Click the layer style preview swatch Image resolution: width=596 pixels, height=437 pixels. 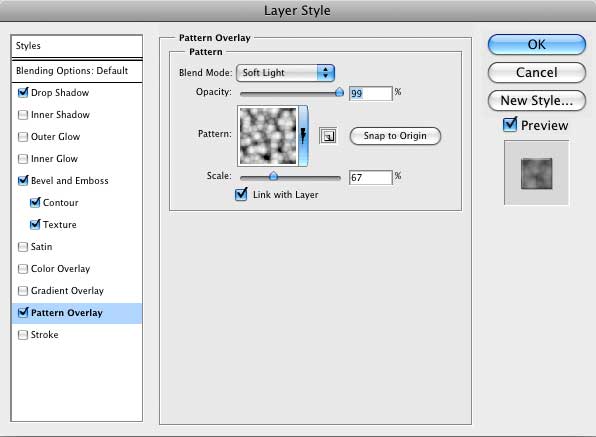(x=536, y=173)
